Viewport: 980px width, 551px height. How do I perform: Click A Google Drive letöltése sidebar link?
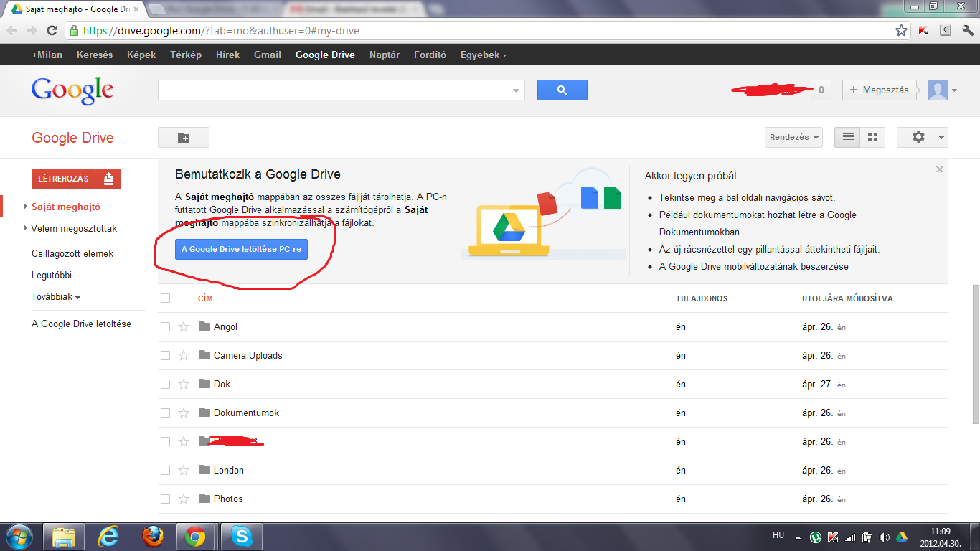(x=81, y=324)
